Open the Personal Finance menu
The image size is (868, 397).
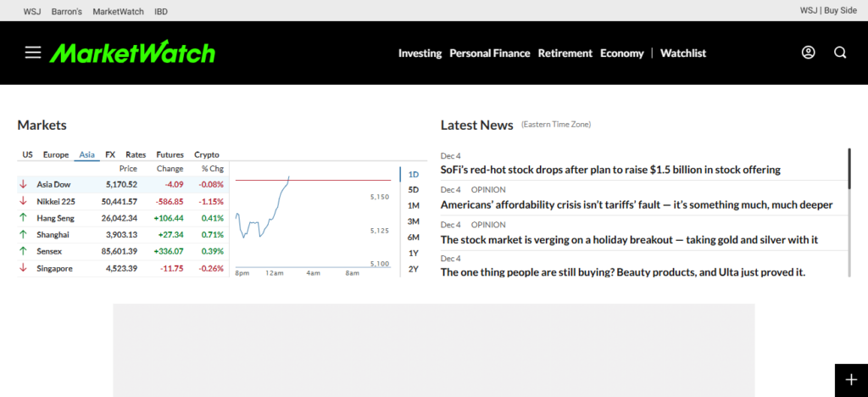coord(490,53)
